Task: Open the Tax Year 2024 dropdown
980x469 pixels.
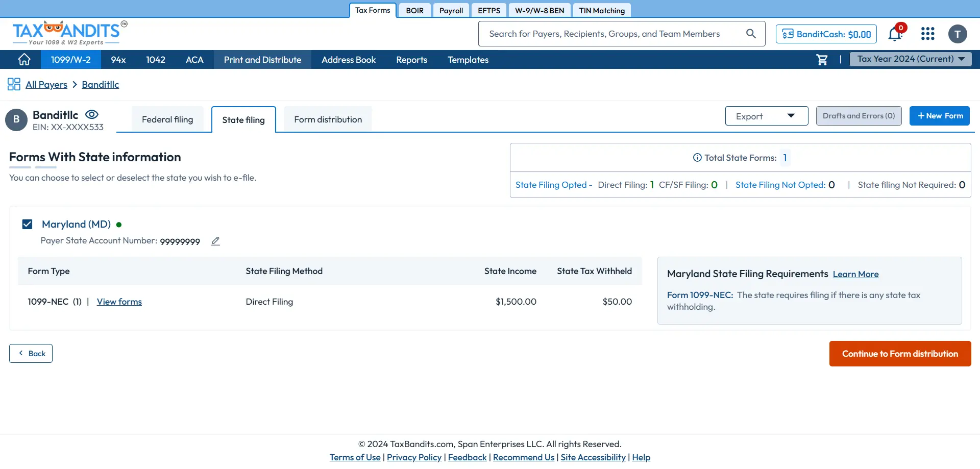Action: pos(911,59)
